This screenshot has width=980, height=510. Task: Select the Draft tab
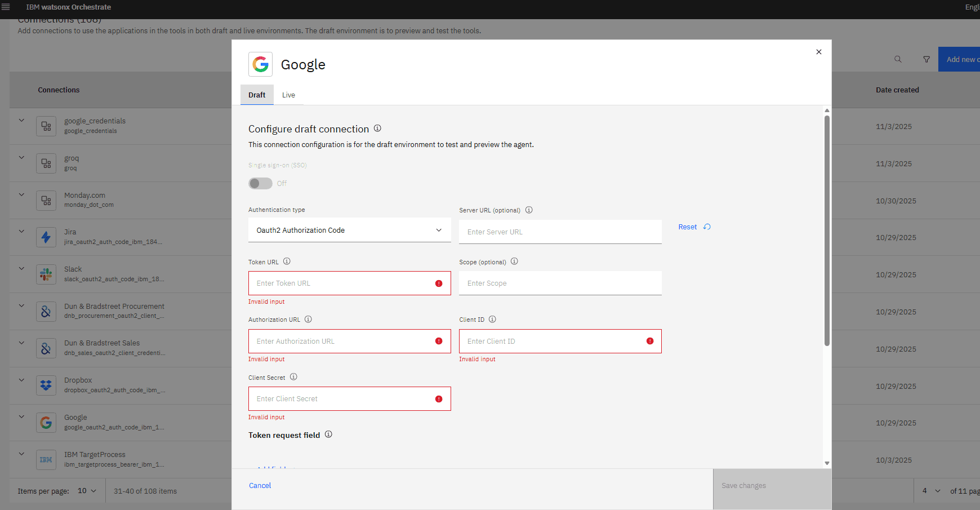tap(257, 95)
